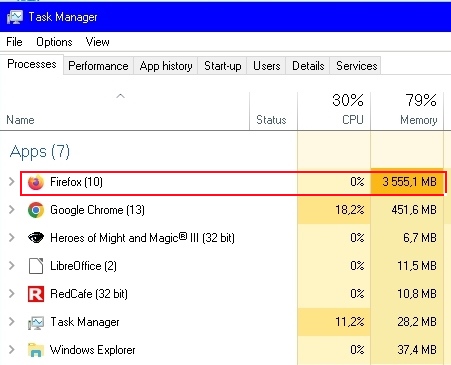
Task: Click Task Manager CPU value 11,2%
Action: pos(350,322)
